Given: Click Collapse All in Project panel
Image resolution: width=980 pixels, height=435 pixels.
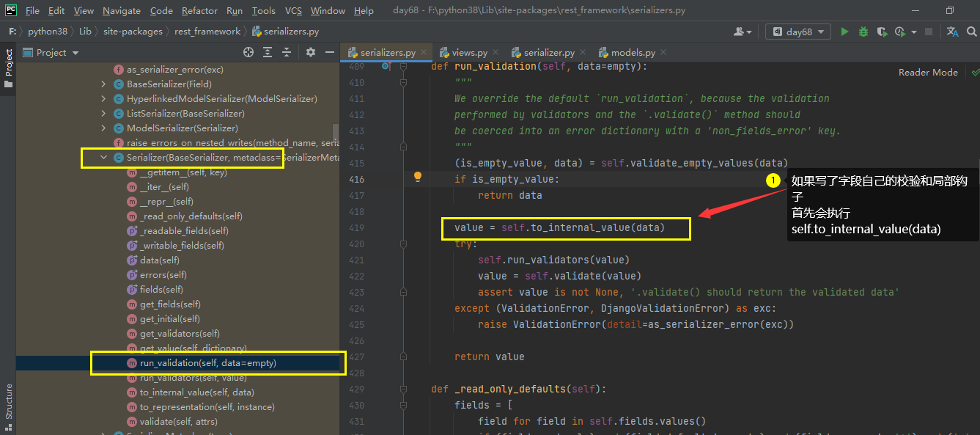Looking at the screenshot, I should (287, 52).
